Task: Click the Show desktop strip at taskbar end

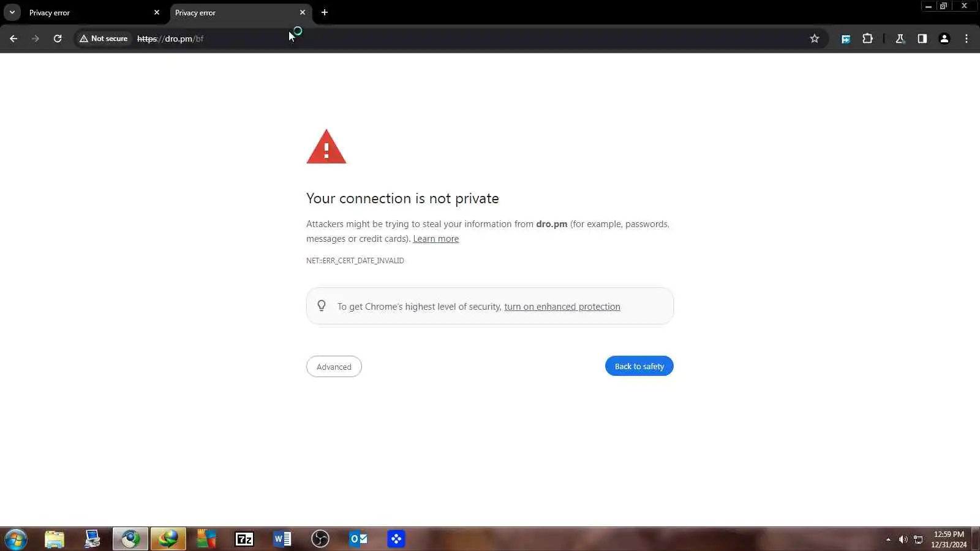Action: coord(976,539)
